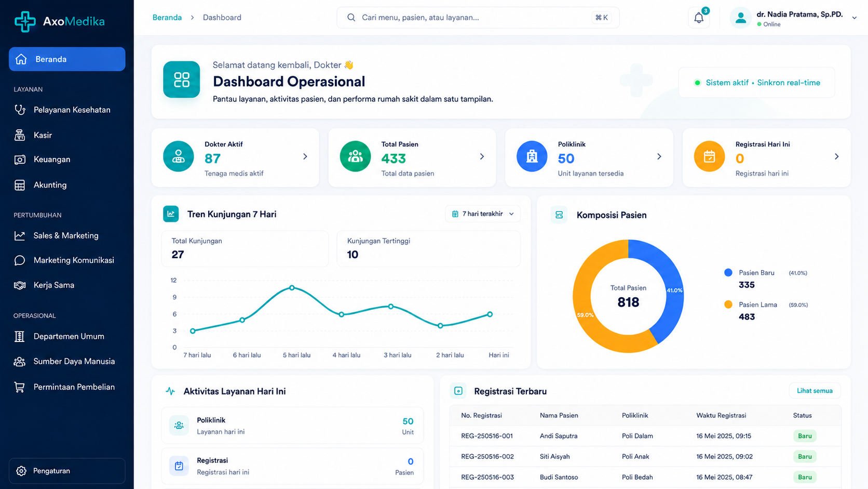868x489 pixels.
Task: Click the Lihat semua button
Action: [815, 391]
